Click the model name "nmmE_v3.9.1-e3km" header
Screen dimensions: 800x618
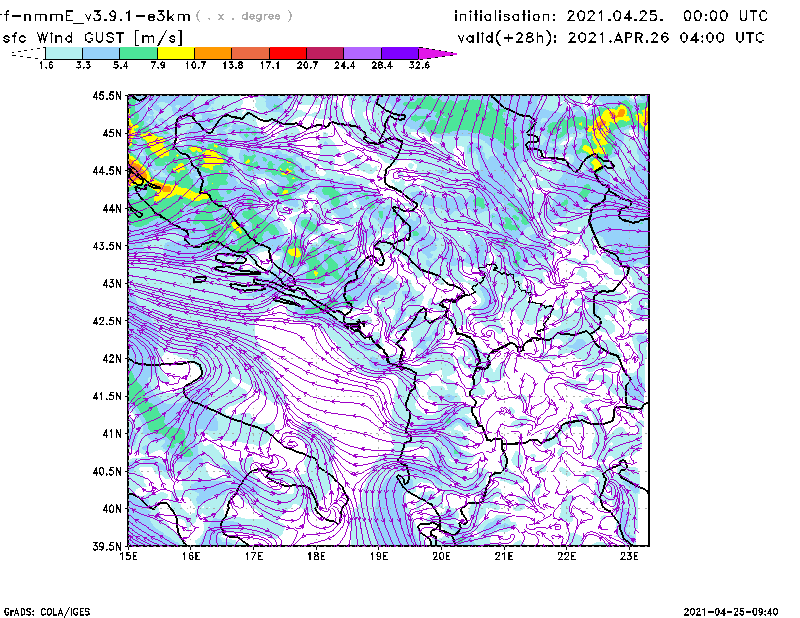click(x=107, y=16)
